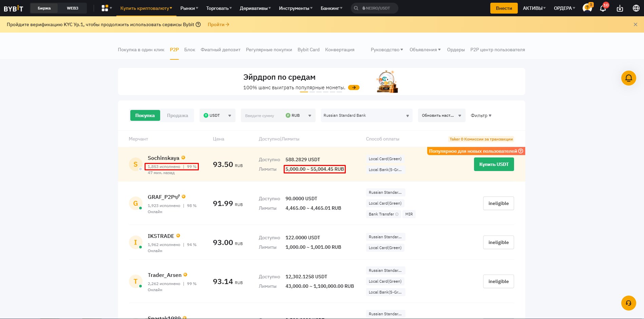Click the banner carousel first indicator
Image resolution: width=644 pixels, height=319 pixels.
(304, 92)
